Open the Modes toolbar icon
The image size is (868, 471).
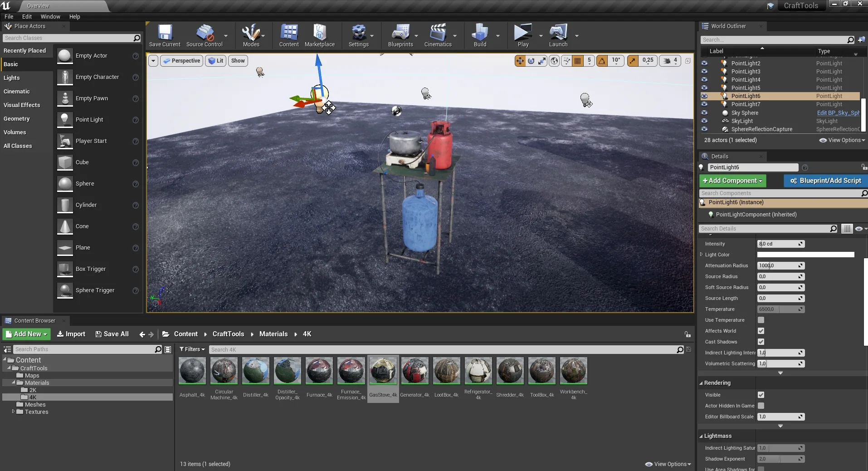pos(251,35)
